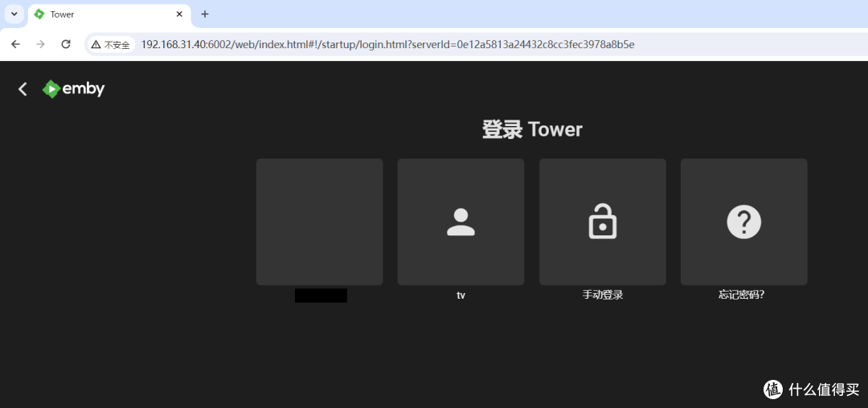Expand the tab search dropdown arrow
Image resolution: width=868 pixels, height=408 pixels.
[x=14, y=14]
